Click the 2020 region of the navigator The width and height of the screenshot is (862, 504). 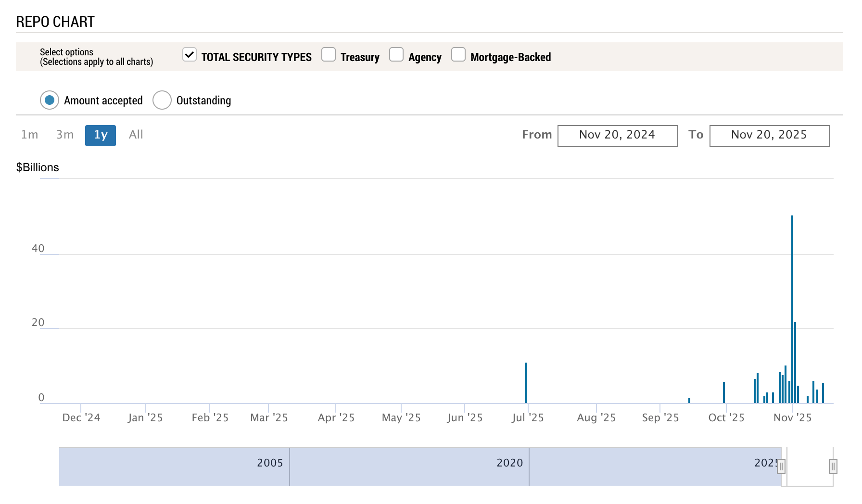pos(510,463)
